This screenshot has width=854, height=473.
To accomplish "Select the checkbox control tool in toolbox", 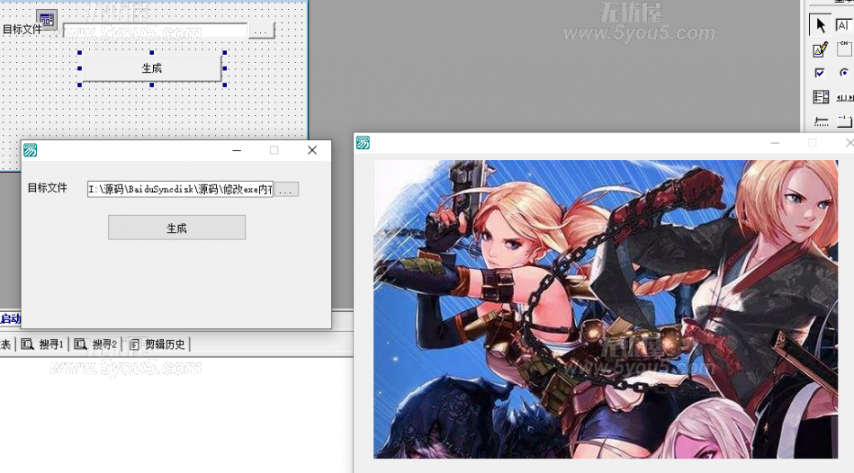I will coord(820,73).
